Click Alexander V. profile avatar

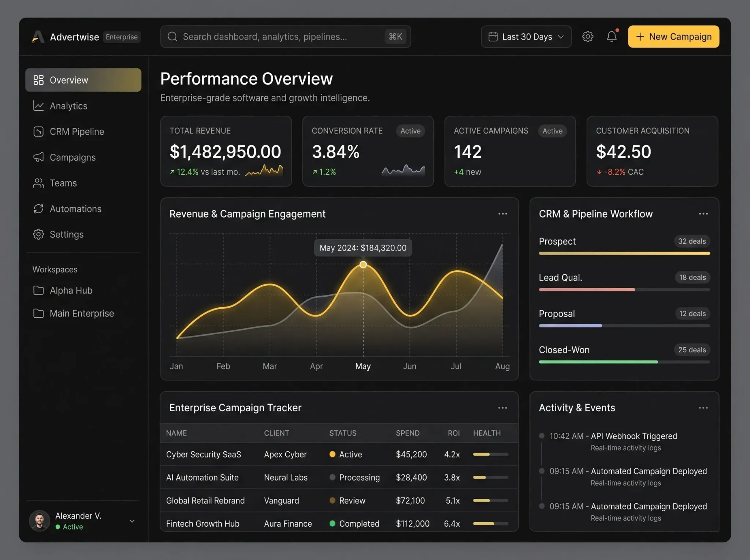pos(39,521)
